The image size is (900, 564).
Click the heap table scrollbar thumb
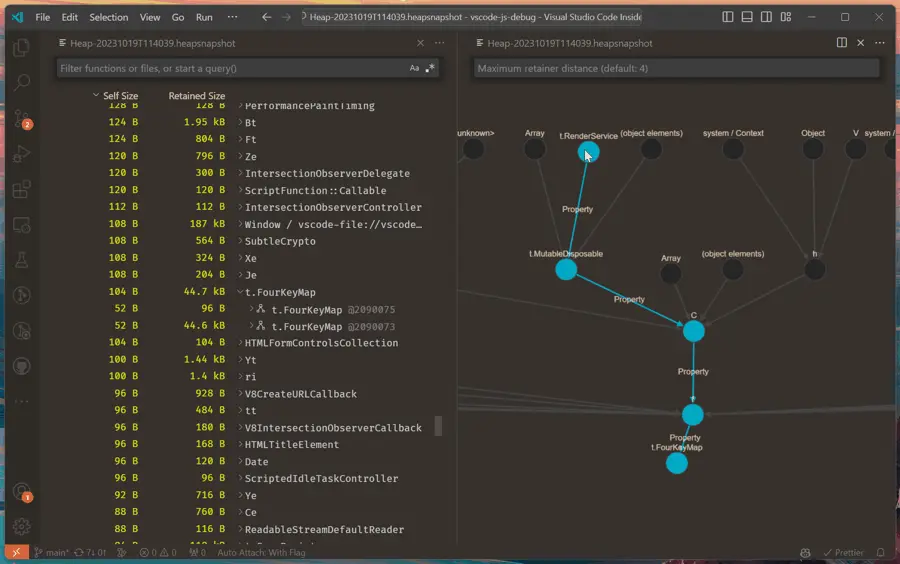(439, 426)
